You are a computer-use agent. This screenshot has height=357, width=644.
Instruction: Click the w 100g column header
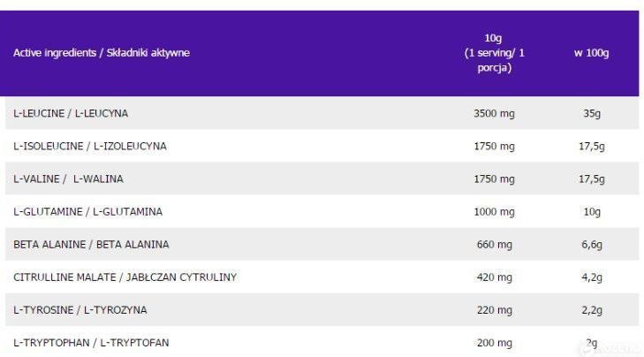(x=591, y=53)
